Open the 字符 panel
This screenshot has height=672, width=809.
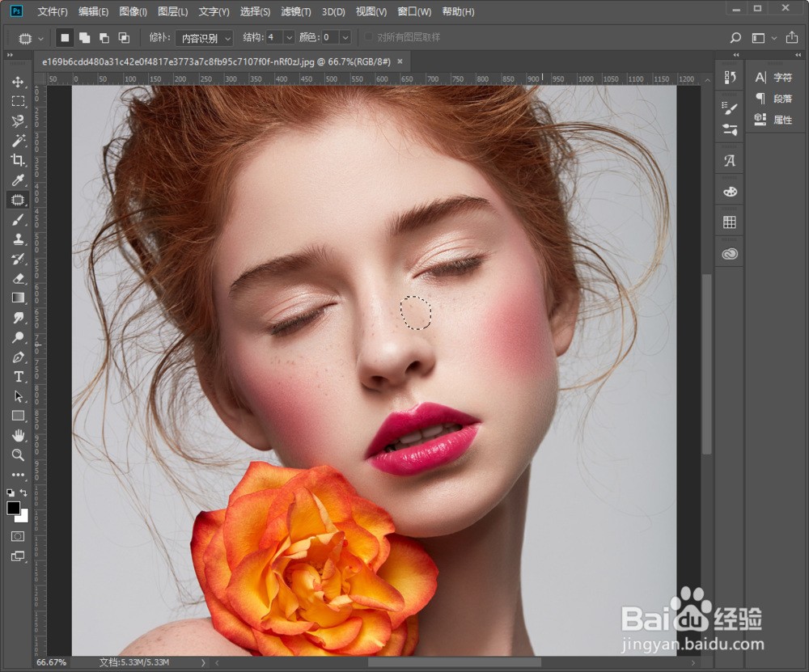pos(774,78)
